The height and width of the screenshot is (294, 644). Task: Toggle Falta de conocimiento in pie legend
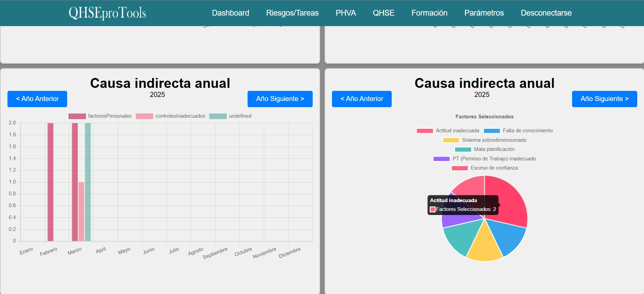(x=518, y=131)
